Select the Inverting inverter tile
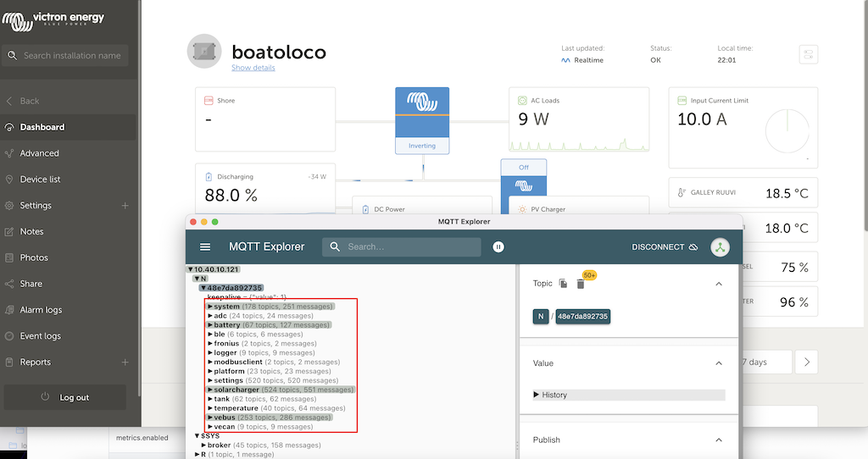The height and width of the screenshot is (459, 868). (x=422, y=120)
